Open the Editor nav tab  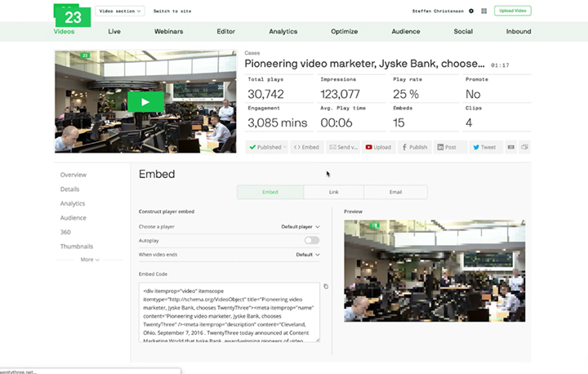point(225,32)
